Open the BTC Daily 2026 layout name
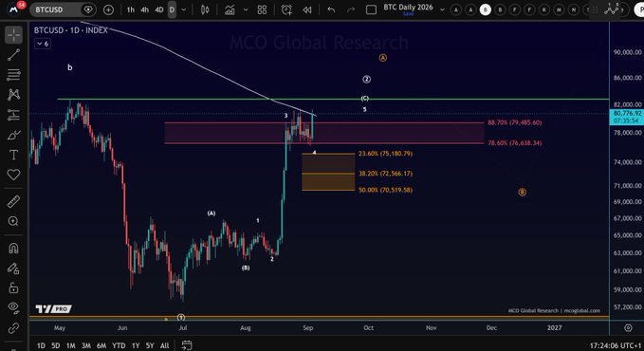644x351 pixels. click(408, 8)
